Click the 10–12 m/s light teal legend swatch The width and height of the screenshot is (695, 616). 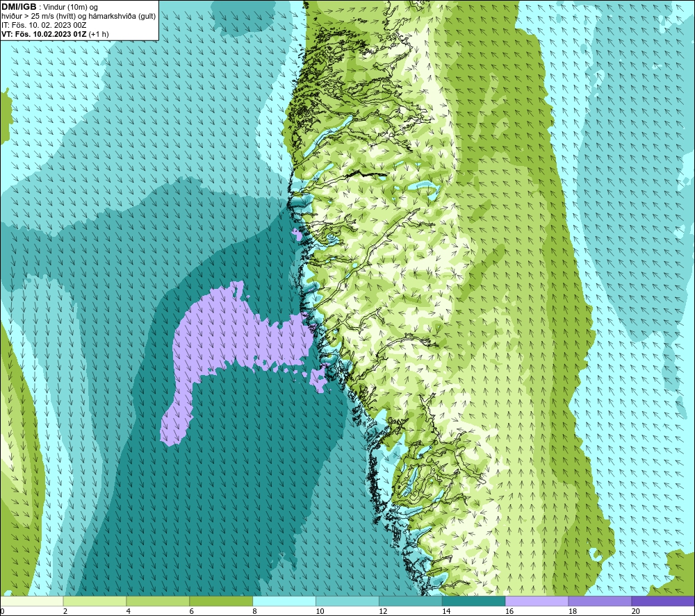(x=347, y=601)
